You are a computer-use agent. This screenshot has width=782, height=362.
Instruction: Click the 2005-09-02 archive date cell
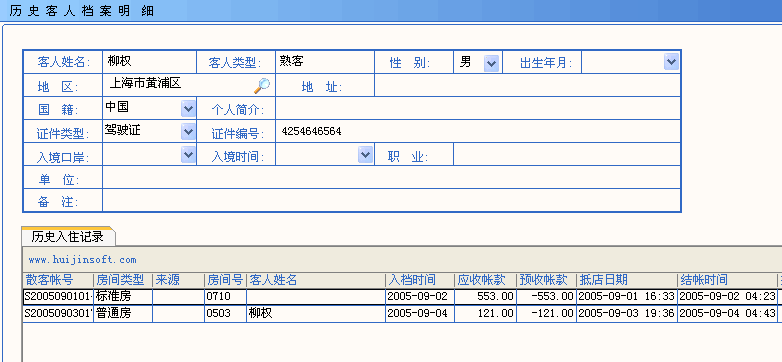(x=419, y=297)
